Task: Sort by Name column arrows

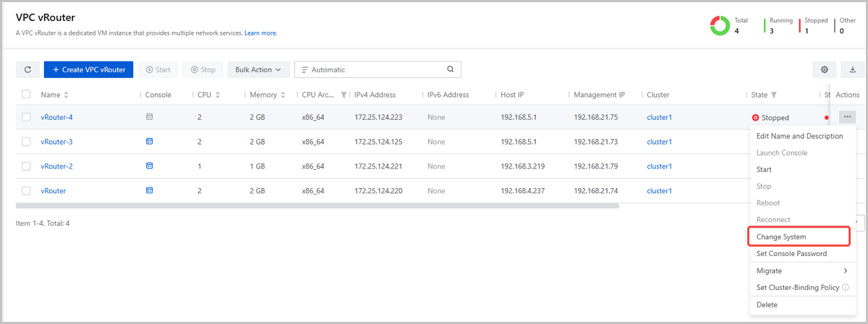Action: [67, 95]
